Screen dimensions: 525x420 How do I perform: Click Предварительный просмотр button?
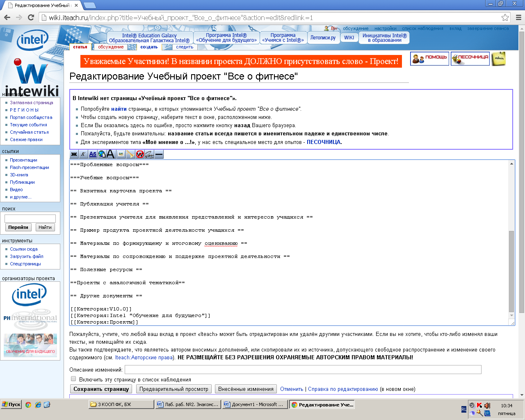pos(174,389)
